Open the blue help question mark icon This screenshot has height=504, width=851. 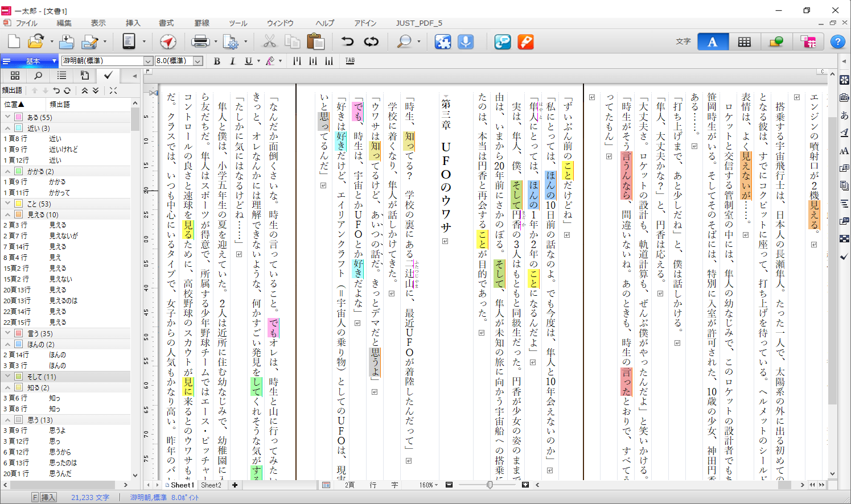[x=837, y=42]
